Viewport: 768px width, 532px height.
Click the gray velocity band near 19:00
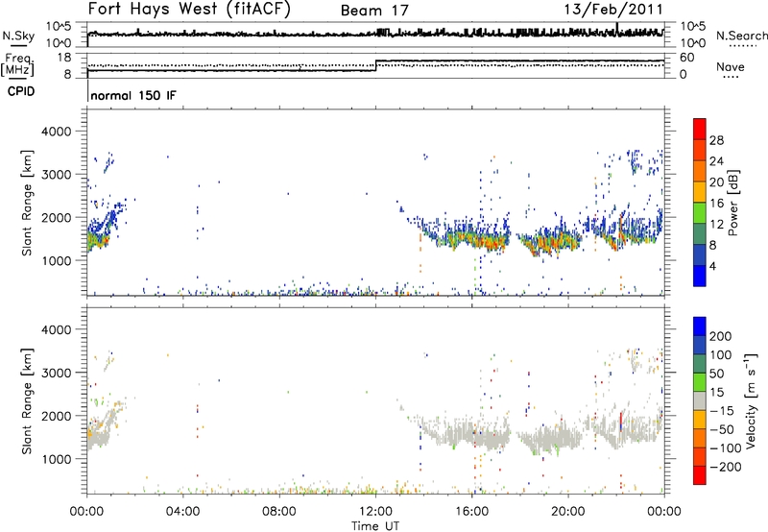[x=548, y=437]
